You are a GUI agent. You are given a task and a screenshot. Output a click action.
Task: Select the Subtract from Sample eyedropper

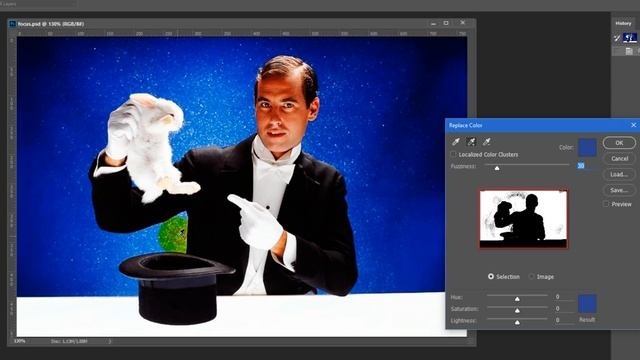[486, 142]
